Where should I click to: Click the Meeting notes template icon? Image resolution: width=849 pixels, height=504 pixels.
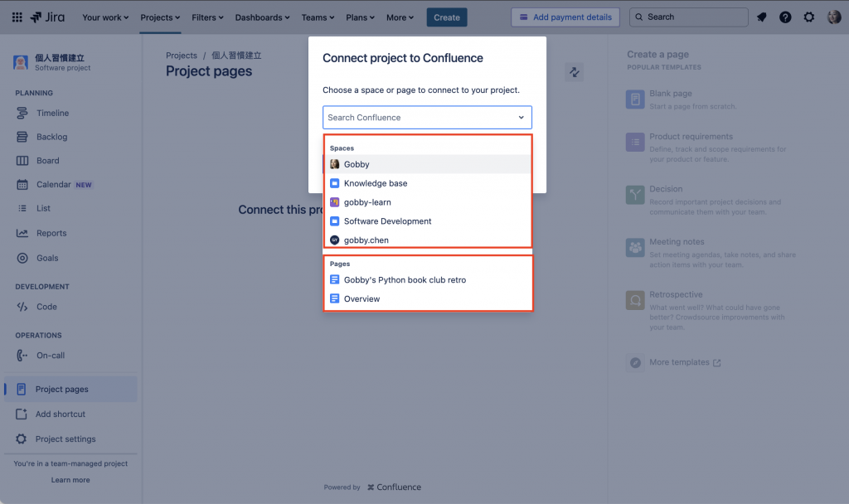(x=635, y=247)
